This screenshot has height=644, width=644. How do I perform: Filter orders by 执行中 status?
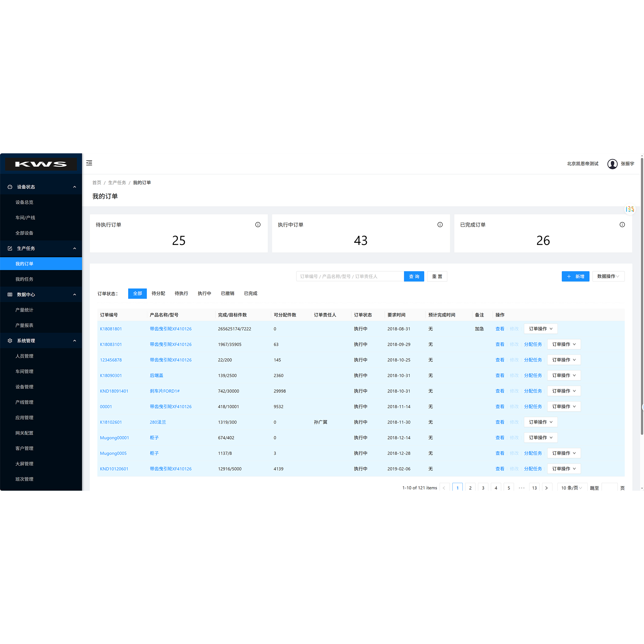pyautogui.click(x=205, y=293)
